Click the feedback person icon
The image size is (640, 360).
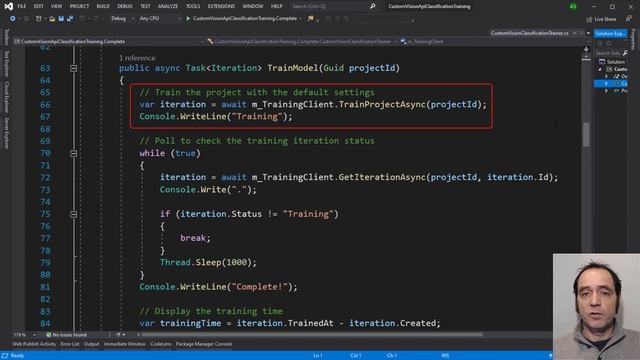[x=628, y=18]
